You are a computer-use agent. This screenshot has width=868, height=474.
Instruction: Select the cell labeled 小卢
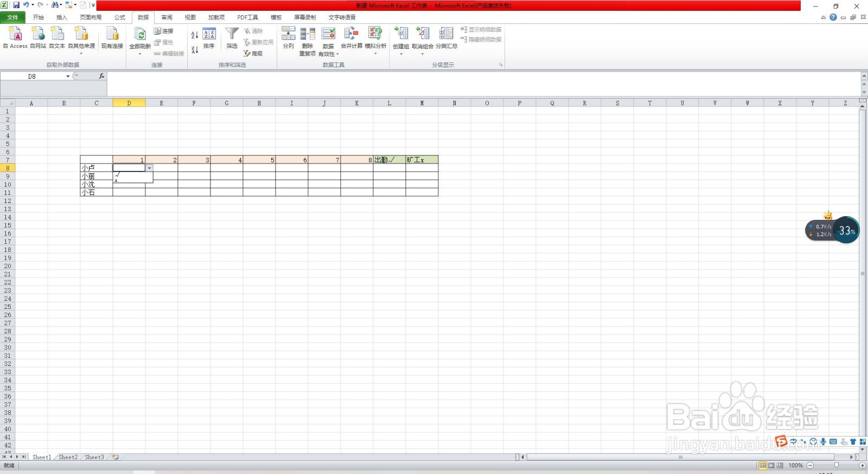point(97,168)
